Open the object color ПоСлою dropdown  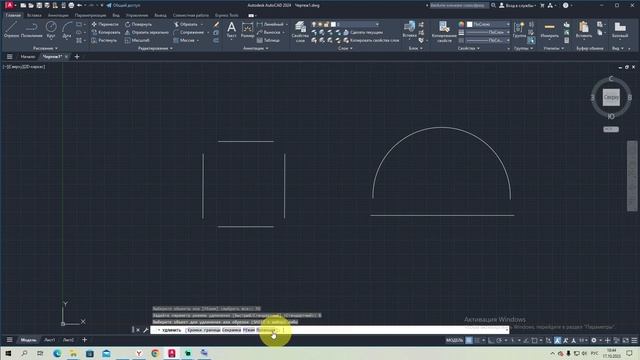point(488,24)
